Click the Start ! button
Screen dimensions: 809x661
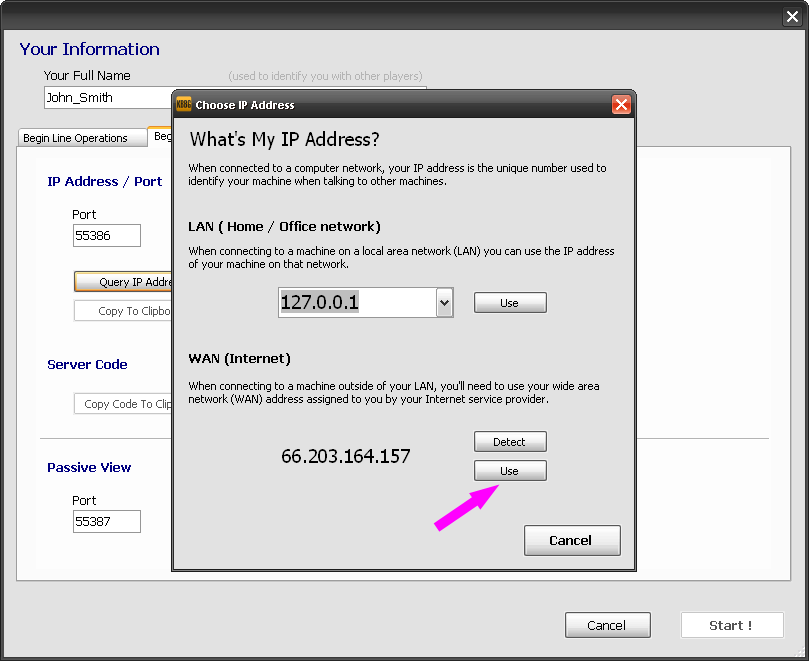[x=730, y=625]
